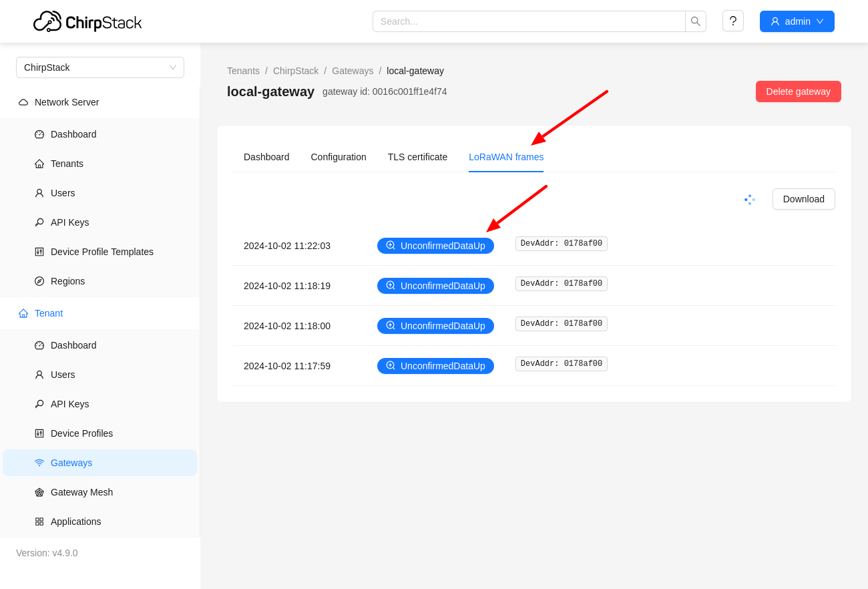Click the Network Server section label

pyautogui.click(x=67, y=102)
